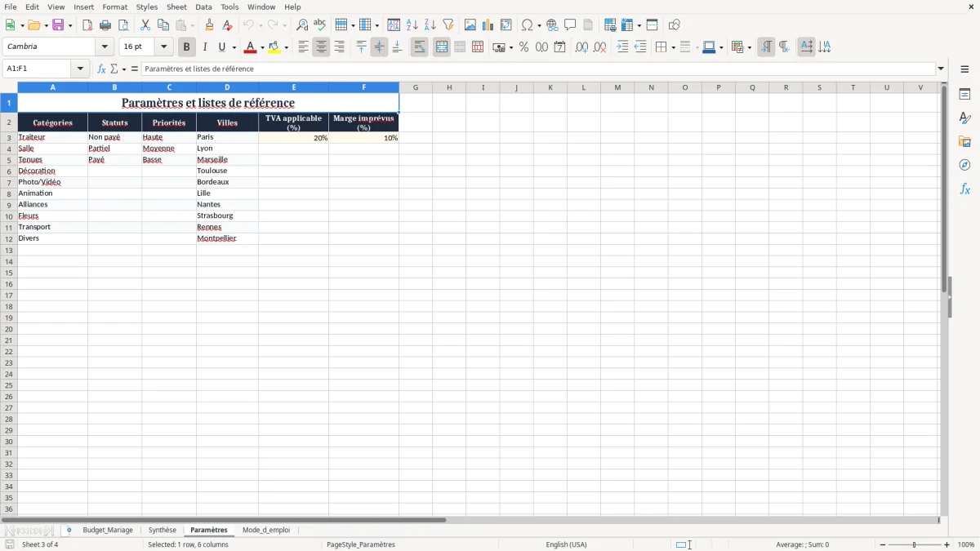Image resolution: width=980 pixels, height=551 pixels.
Task: Click Sort Ascending icon
Action: tap(412, 25)
